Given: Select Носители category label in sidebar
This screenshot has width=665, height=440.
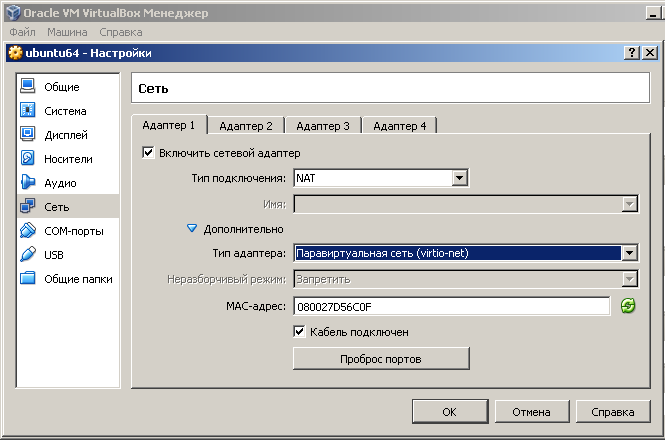Looking at the screenshot, I should click(68, 159).
